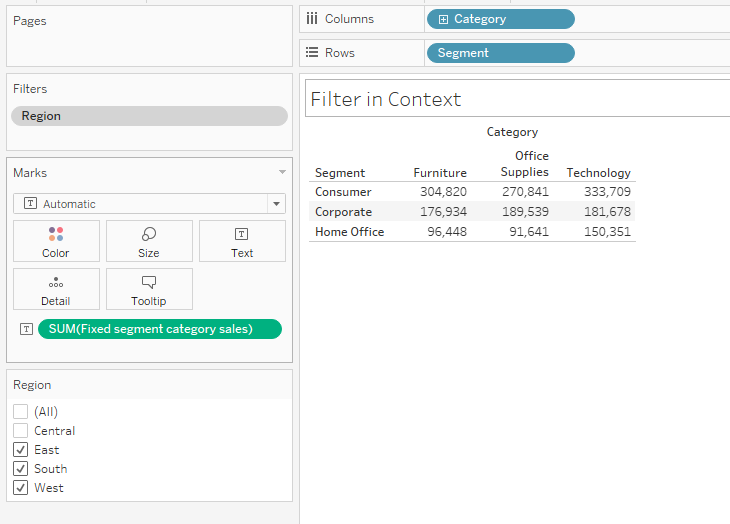This screenshot has width=730, height=524.
Task: Click the 150,351 cell
Action: (x=608, y=232)
